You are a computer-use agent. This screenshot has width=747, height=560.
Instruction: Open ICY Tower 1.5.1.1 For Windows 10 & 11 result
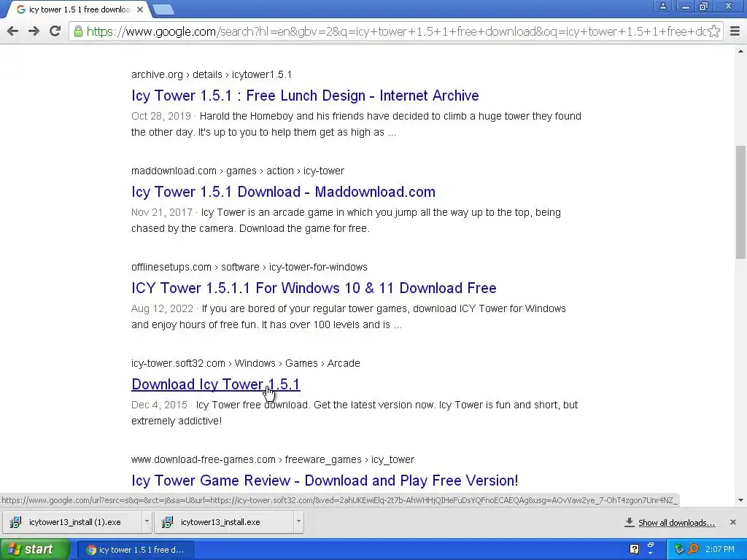pyautogui.click(x=314, y=288)
